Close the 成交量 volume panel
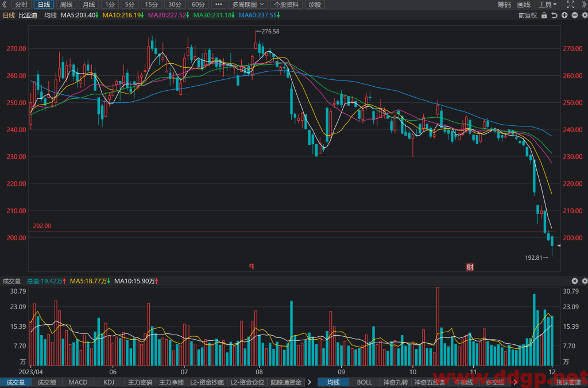 pyautogui.click(x=574, y=281)
